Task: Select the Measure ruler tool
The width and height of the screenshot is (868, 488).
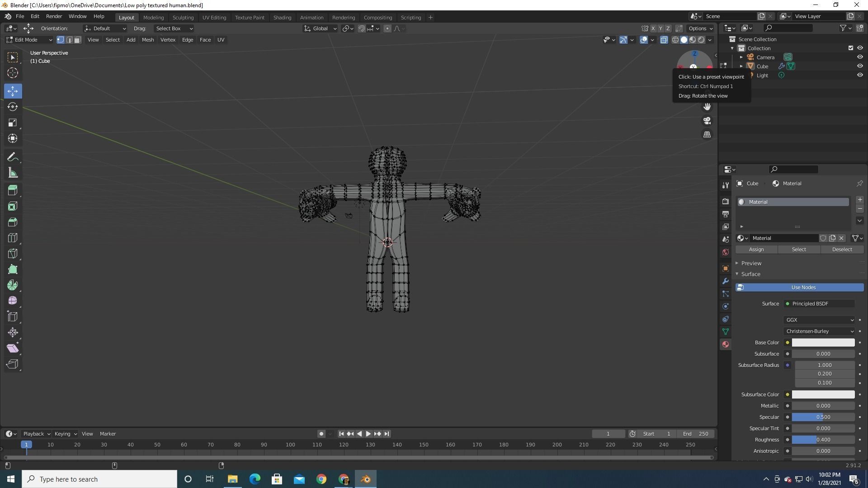Action: [x=13, y=173]
